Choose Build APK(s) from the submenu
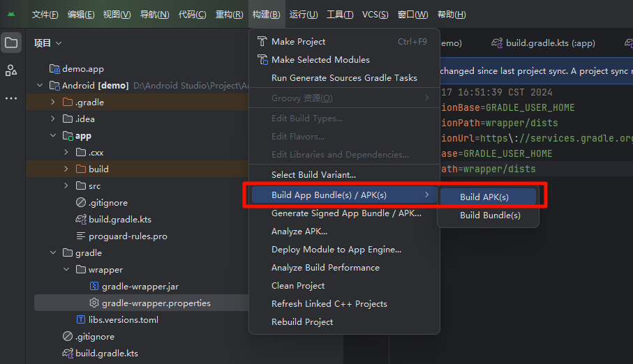633x364 pixels. pyautogui.click(x=484, y=197)
